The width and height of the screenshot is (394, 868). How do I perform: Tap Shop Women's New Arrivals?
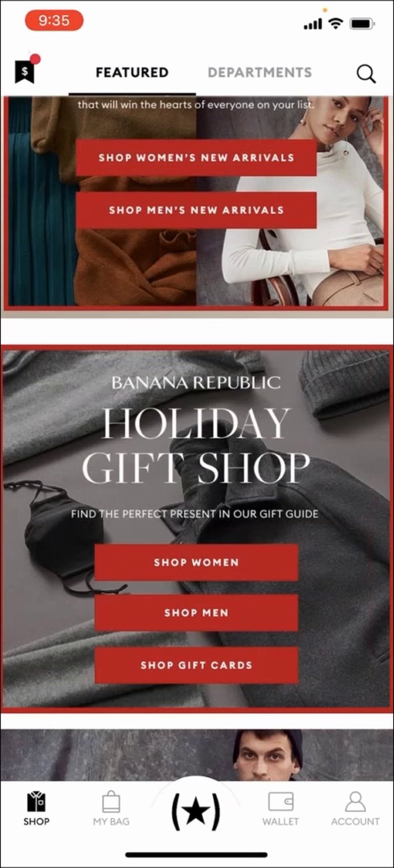coord(196,158)
